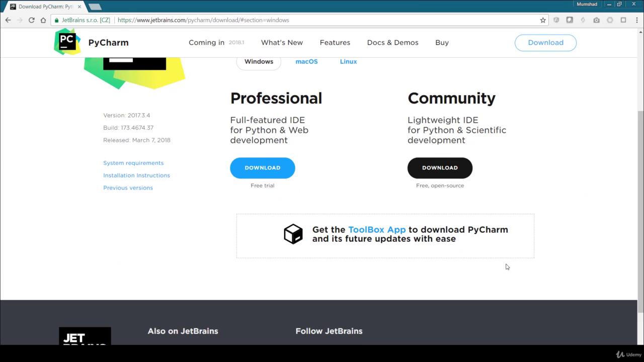Image resolution: width=644 pixels, height=362 pixels.
Task: Click the JetBrains logo in the footer
Action: [85, 336]
